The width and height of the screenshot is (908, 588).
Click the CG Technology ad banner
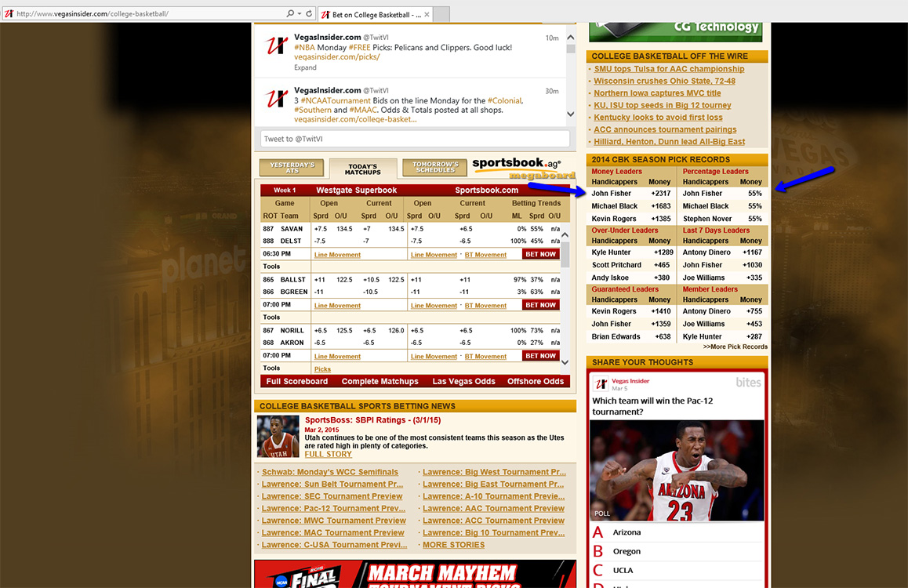click(x=675, y=32)
